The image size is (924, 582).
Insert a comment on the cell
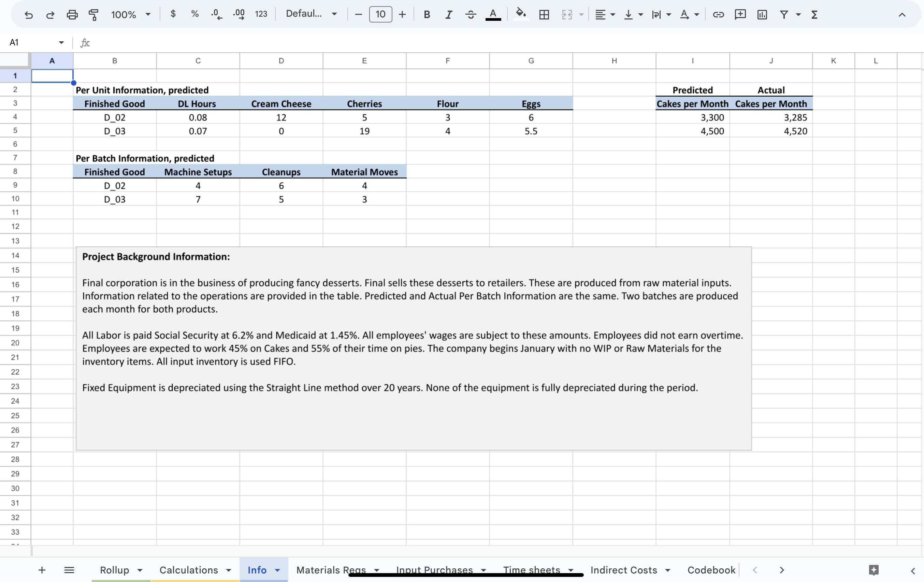740,15
